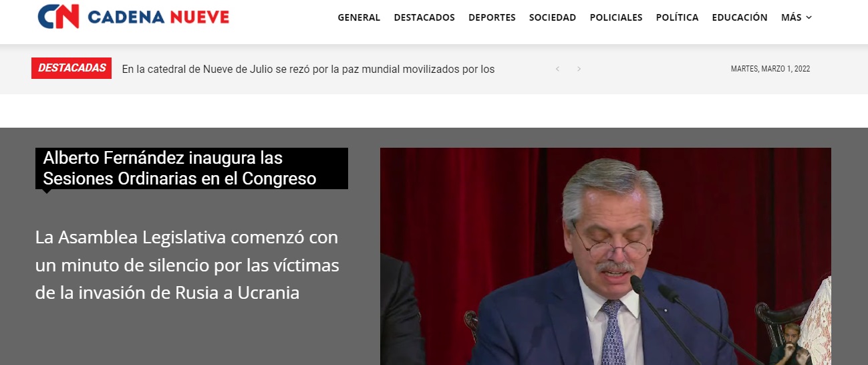The width and height of the screenshot is (868, 365).
Task: Visit the Educación section
Action: [x=740, y=18]
